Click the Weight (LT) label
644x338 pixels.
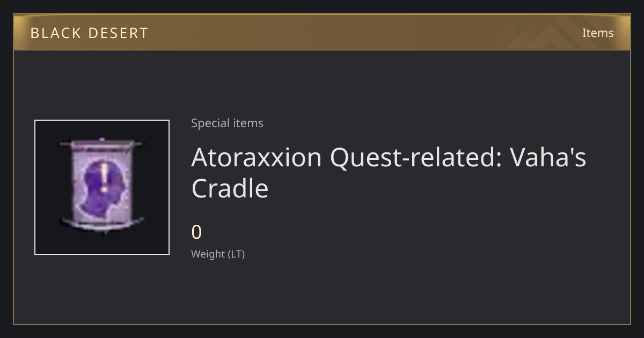click(218, 254)
